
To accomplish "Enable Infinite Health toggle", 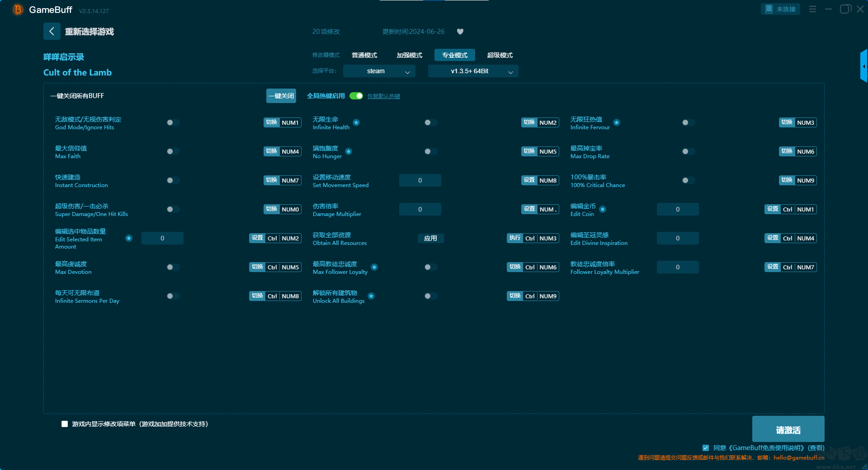I will click(x=431, y=122).
